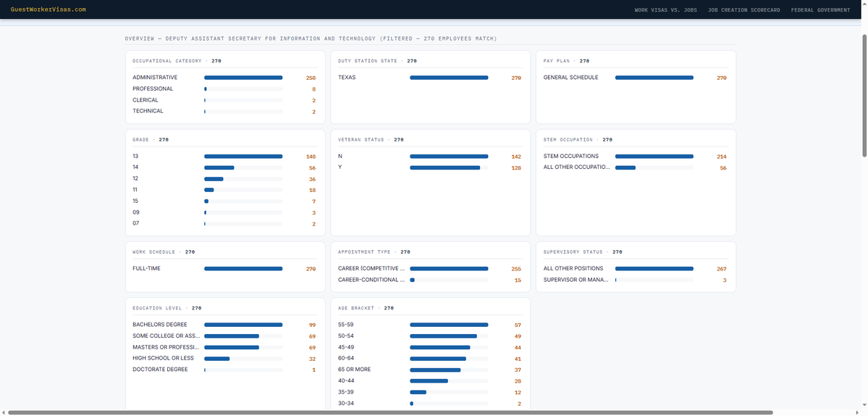Image resolution: width=868 pixels, height=416 pixels.
Task: Click the Technical category row
Action: [x=225, y=112]
